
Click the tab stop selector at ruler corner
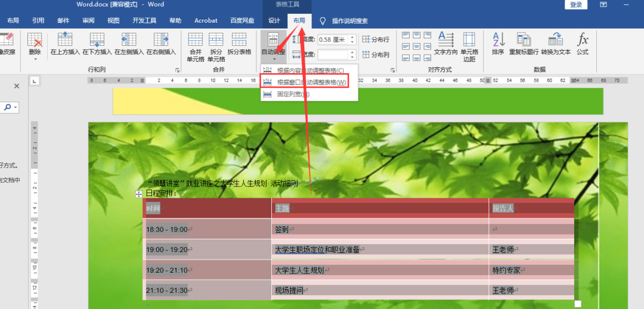35,81
